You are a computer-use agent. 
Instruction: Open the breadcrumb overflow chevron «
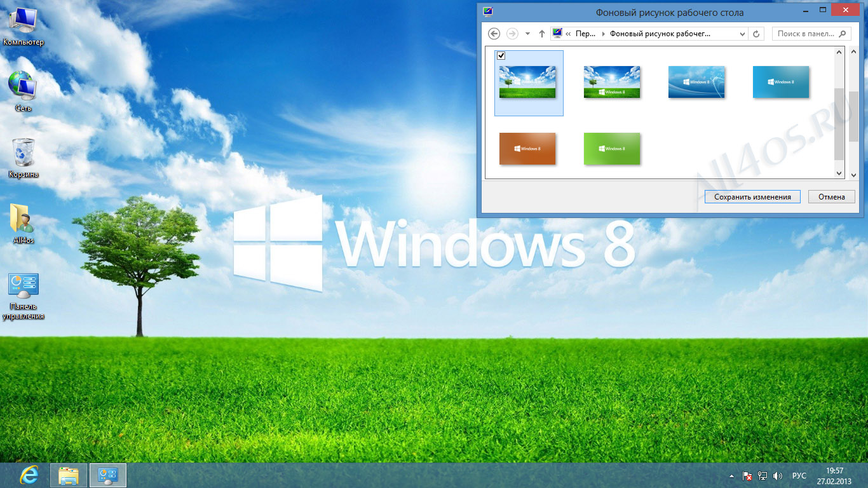coord(568,34)
